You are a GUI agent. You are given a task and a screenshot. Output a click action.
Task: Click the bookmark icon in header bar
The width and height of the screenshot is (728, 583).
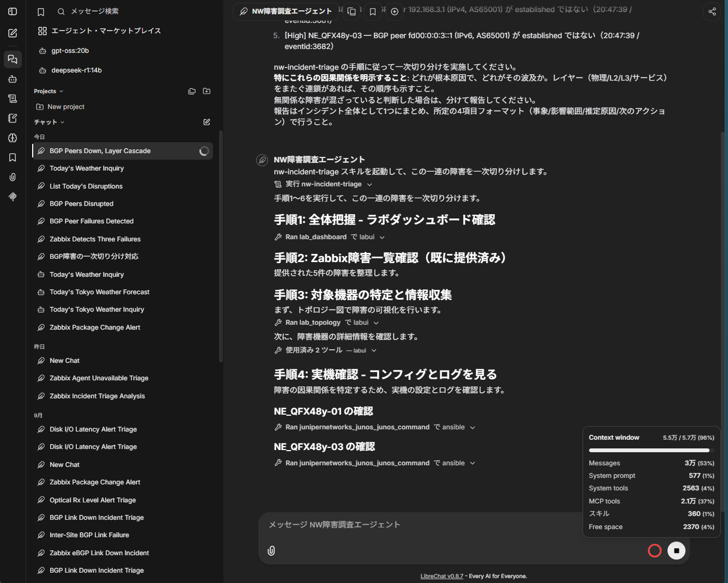pos(373,11)
